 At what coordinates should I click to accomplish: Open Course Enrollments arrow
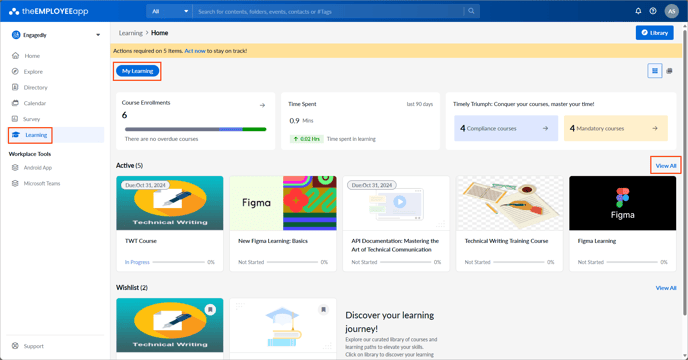(x=262, y=105)
